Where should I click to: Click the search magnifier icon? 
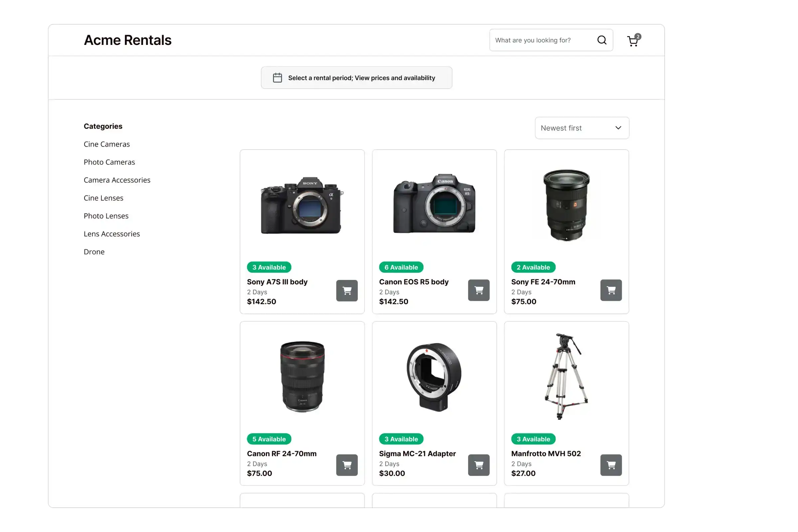coord(601,40)
